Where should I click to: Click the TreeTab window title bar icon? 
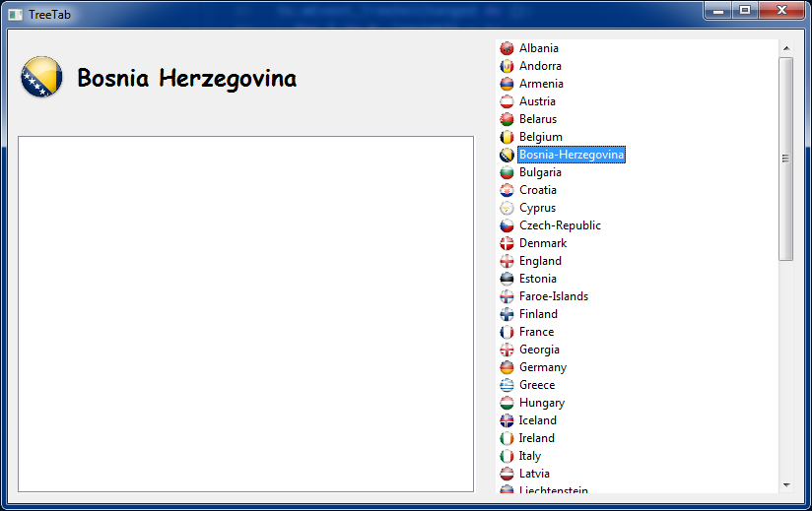pos(15,14)
